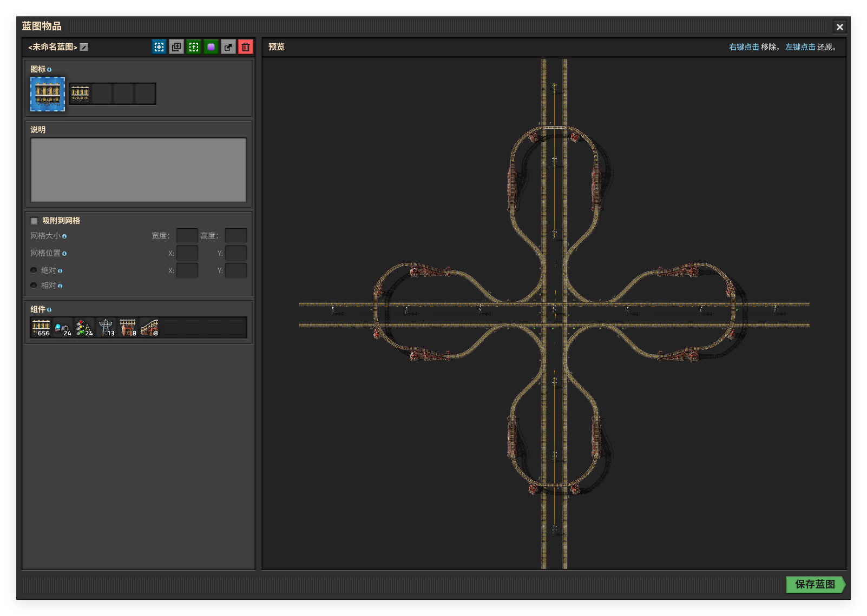Screen dimensions: 867x616
Task: Click the 预览 label
Action: 277,47
